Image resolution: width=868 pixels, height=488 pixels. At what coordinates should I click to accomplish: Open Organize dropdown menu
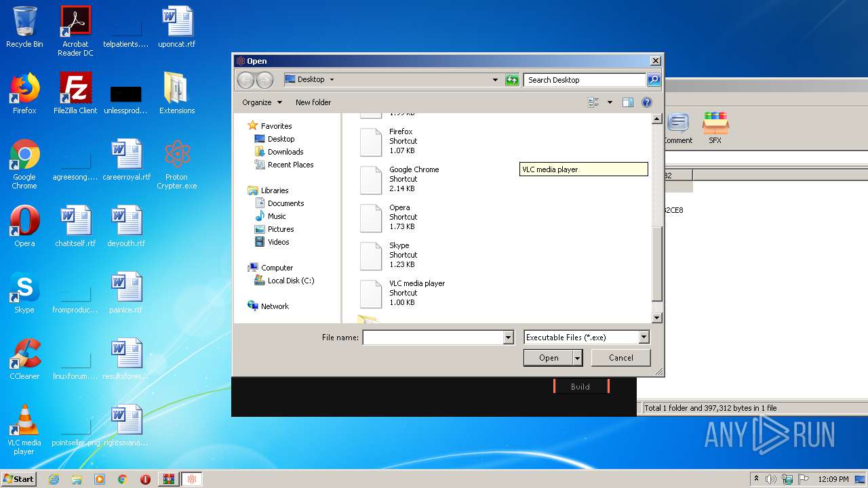tap(262, 102)
